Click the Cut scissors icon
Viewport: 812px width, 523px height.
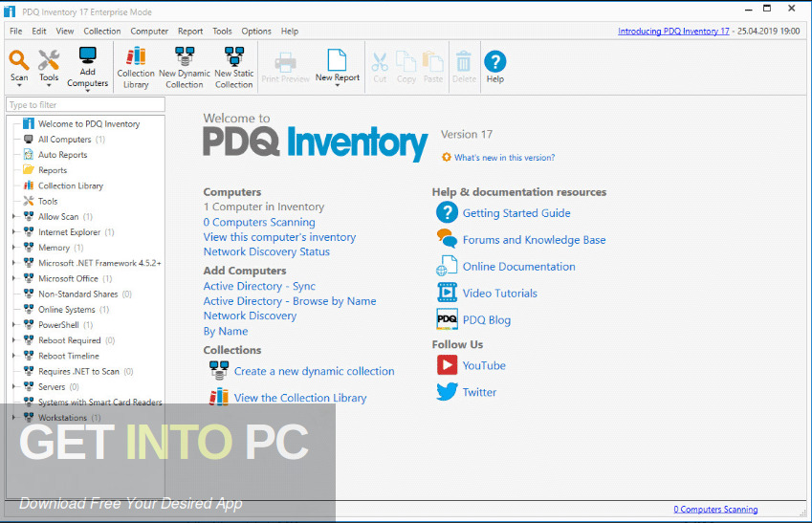tap(380, 62)
